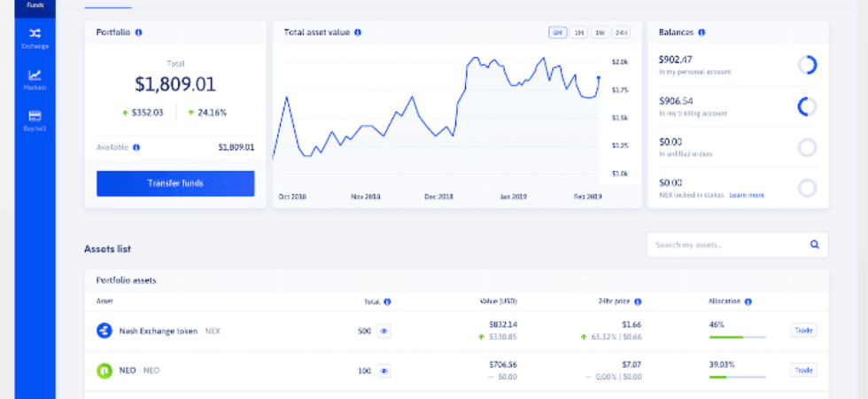
Task: Select the 1M chart range
Action: click(579, 33)
